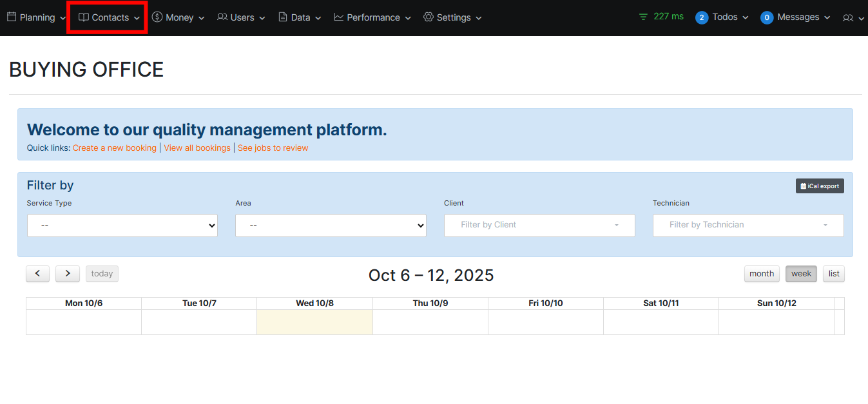Click the Messages count badge
The width and height of the screenshot is (868, 404).
767,17
